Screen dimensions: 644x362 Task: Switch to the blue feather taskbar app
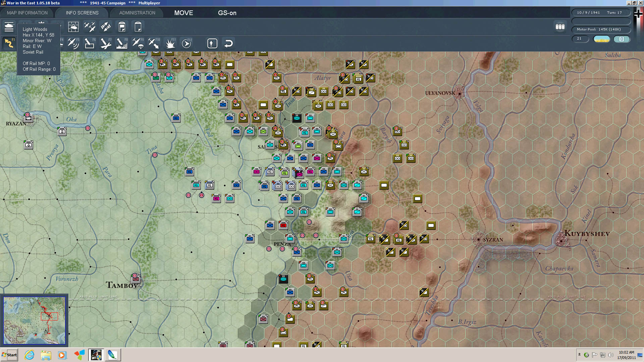(x=113, y=355)
